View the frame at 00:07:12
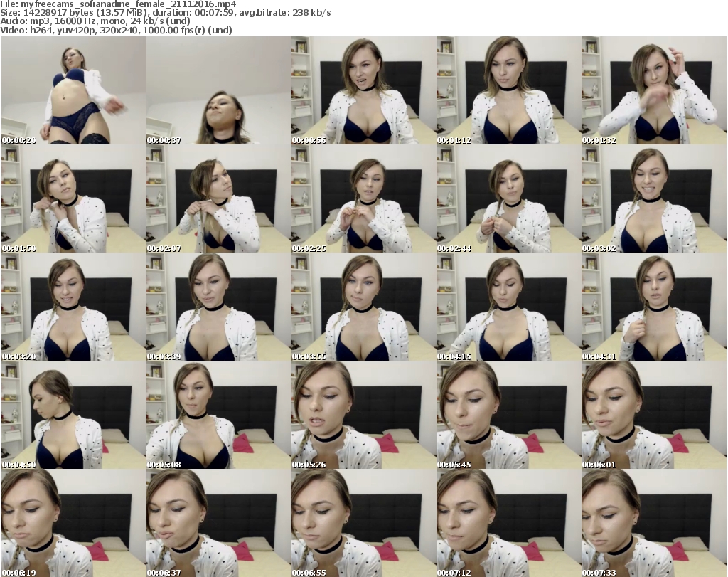 click(508, 523)
